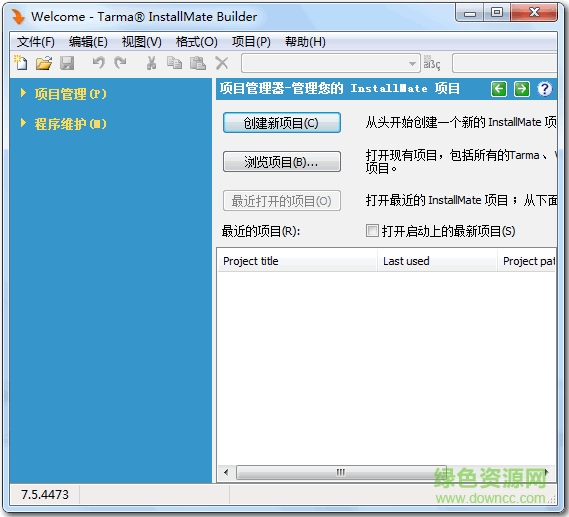Viewport: 569px width, 517px height.
Task: Click the green back arrow icon
Action: pyautogui.click(x=499, y=89)
